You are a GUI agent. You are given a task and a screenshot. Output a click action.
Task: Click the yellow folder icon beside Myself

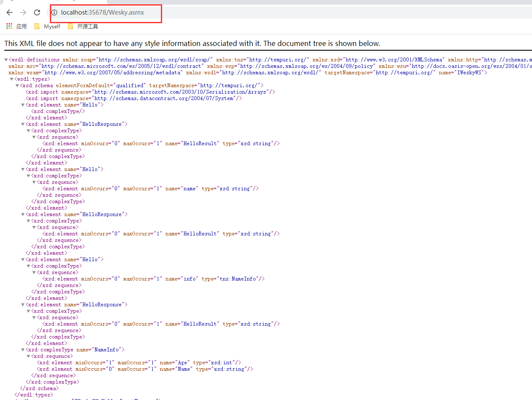point(37,26)
